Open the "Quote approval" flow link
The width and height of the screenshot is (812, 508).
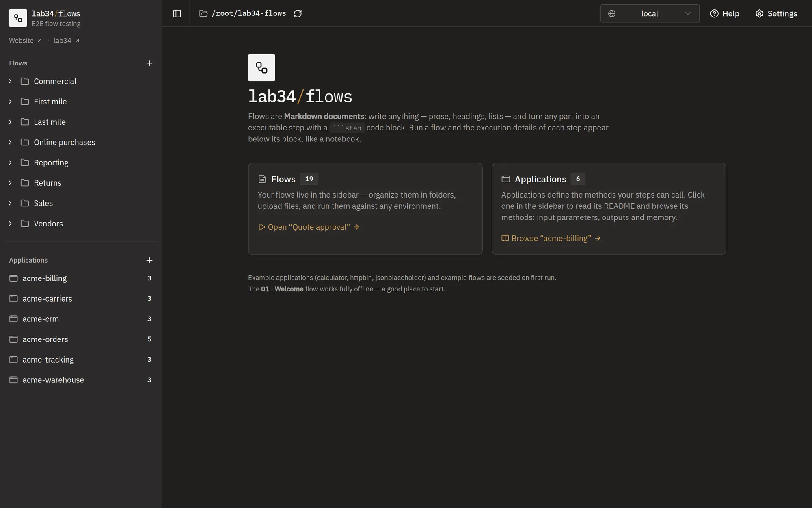point(309,227)
